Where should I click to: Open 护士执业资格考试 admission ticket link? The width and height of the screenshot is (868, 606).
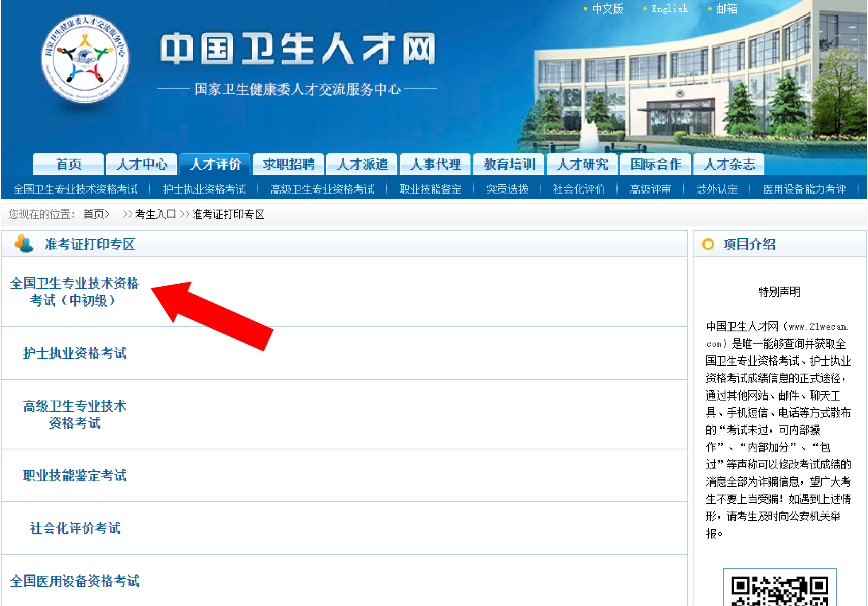(x=75, y=353)
